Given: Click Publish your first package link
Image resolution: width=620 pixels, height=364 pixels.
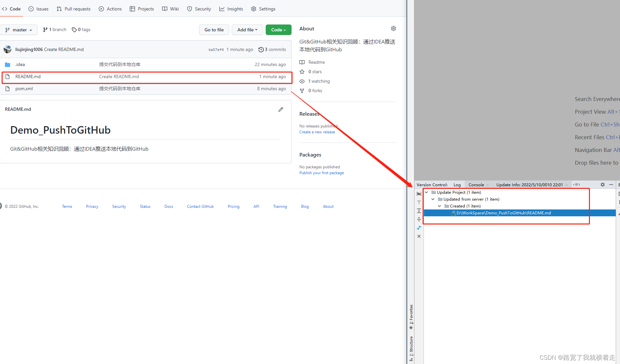Looking at the screenshot, I should click(322, 173).
